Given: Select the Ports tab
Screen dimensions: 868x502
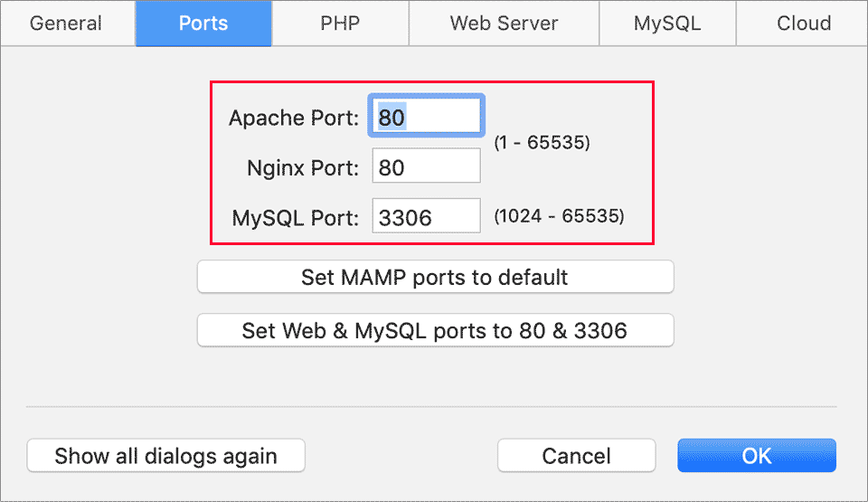Looking at the screenshot, I should [x=203, y=24].
